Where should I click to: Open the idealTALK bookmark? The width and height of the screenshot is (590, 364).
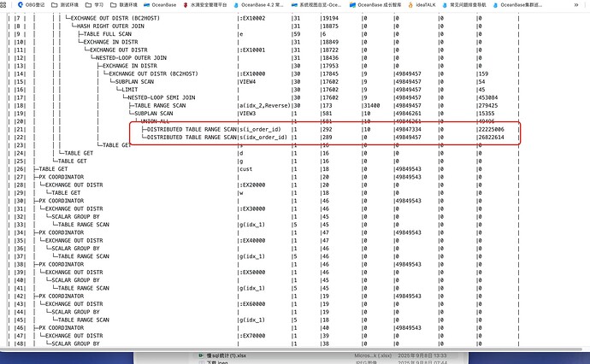point(422,5)
